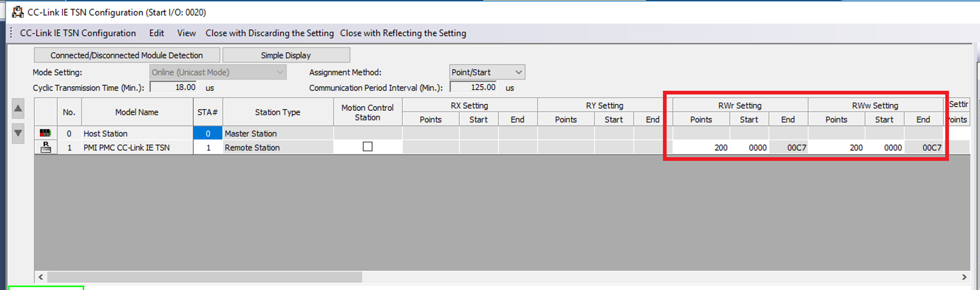
Task: Click the Host Station module icon
Action: (45, 133)
